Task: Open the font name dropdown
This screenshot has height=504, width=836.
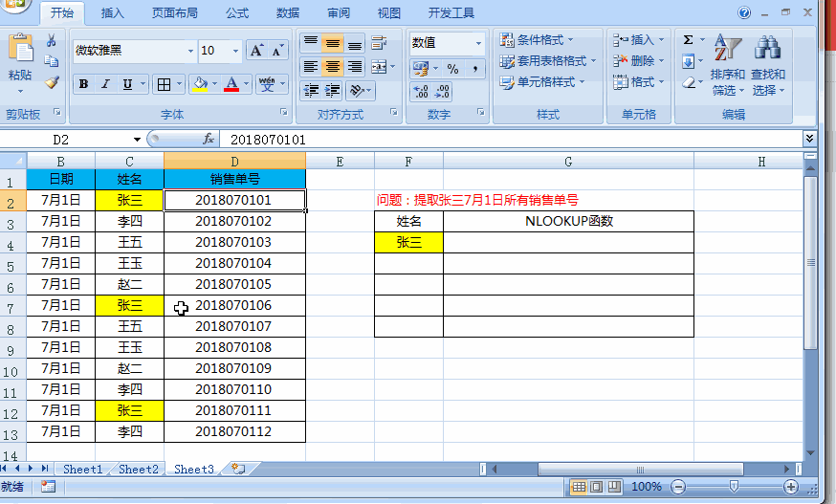Action: coord(191,51)
